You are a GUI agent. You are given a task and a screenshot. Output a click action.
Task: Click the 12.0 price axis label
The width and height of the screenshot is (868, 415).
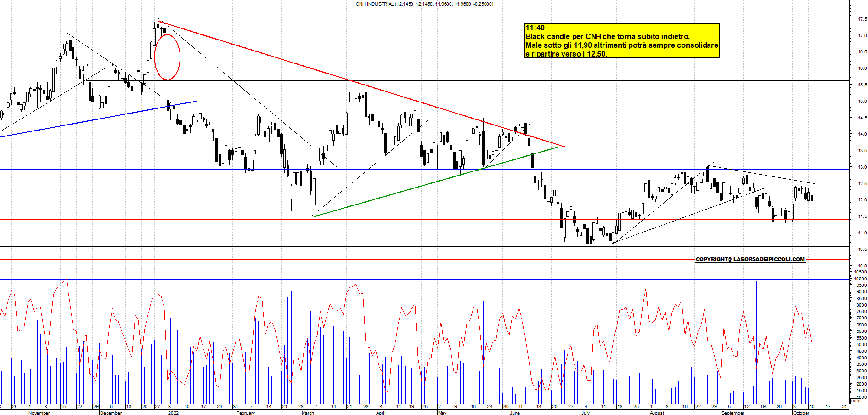pos(862,200)
